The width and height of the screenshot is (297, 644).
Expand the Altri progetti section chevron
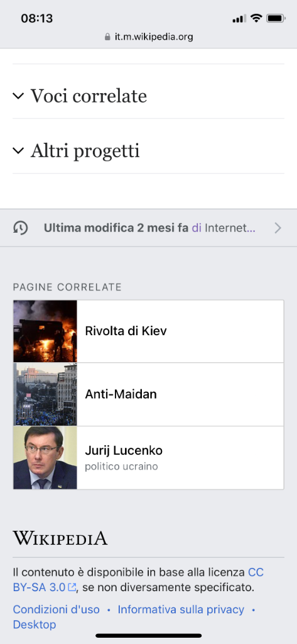pyautogui.click(x=18, y=151)
